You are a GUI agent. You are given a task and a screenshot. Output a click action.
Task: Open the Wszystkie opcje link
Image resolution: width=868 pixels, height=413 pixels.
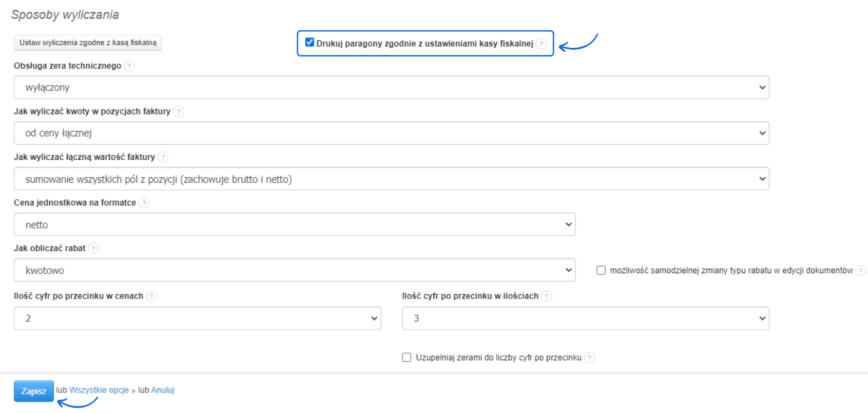coord(99,390)
